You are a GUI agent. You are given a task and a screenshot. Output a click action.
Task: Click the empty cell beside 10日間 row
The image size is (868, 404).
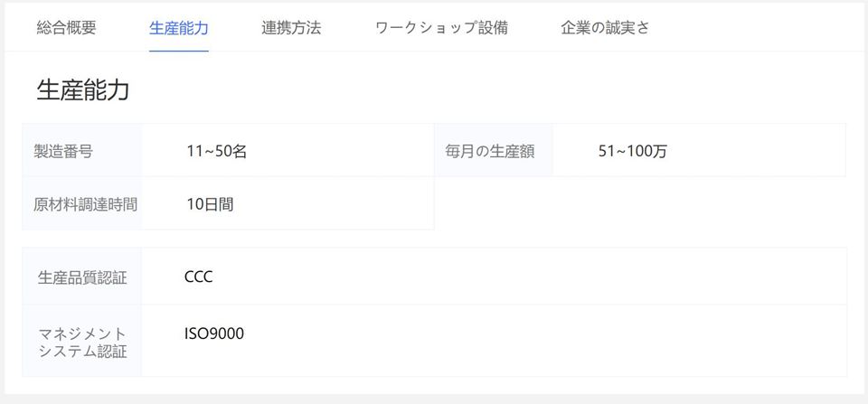click(640, 203)
